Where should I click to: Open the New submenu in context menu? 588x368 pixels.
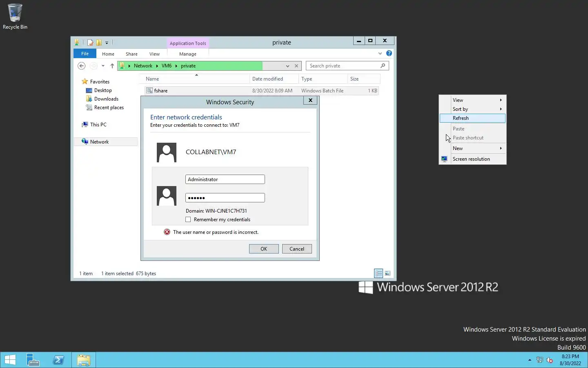(473, 148)
